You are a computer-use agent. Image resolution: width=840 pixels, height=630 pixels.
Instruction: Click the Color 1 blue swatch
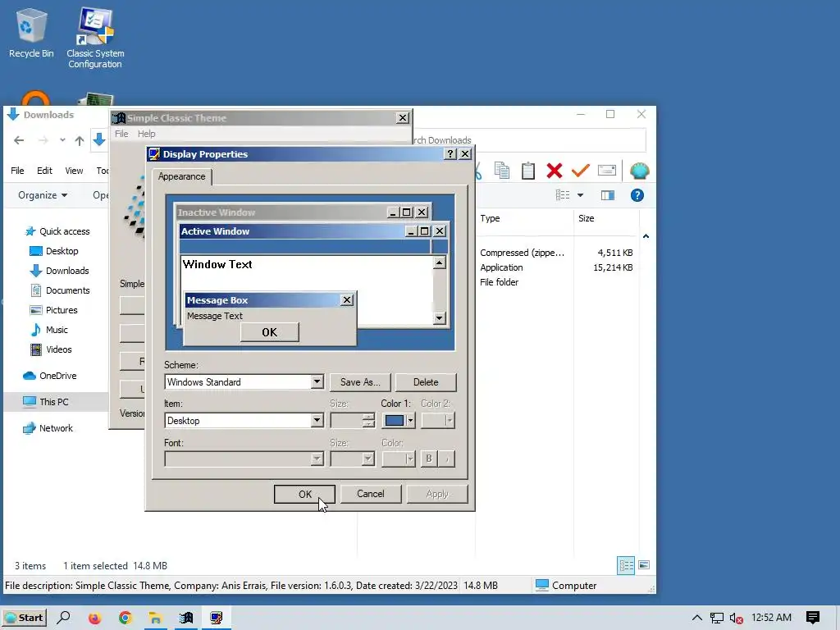(395, 421)
